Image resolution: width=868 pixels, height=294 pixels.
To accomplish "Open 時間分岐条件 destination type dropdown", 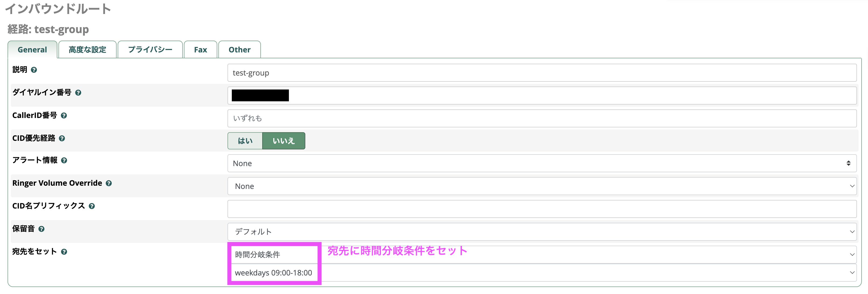I will click(x=542, y=255).
